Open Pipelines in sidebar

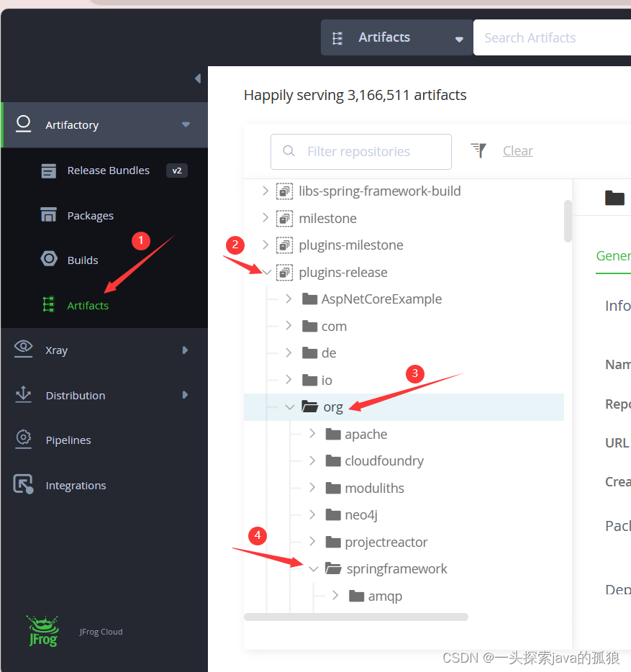68,440
